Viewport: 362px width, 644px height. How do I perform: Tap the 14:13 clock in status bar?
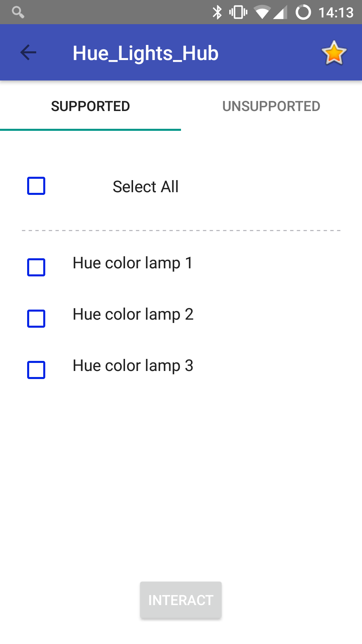pos(336,13)
